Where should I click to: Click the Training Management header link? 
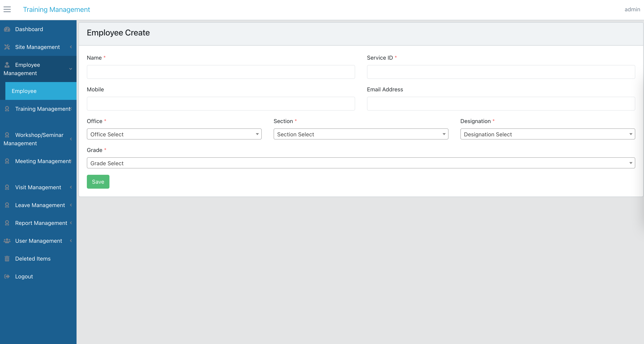57,10
